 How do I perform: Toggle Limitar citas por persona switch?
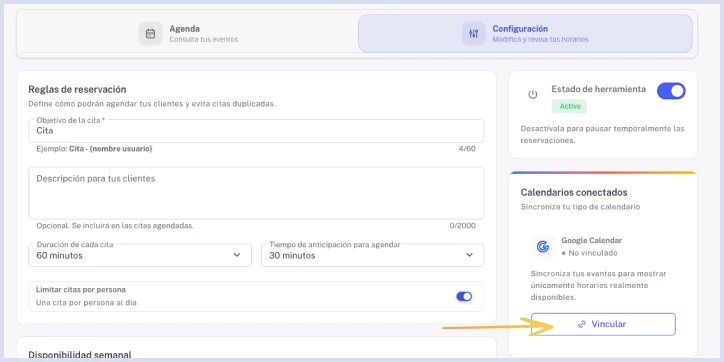click(x=464, y=296)
